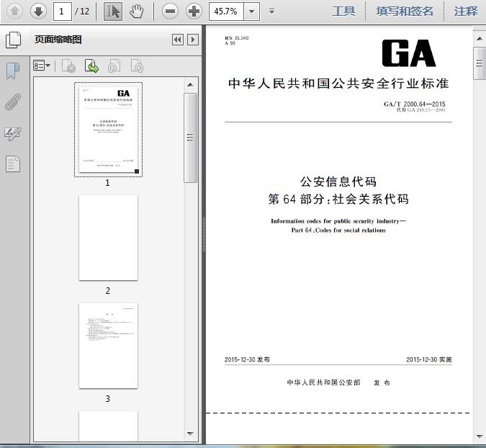The image size is (486, 448).
Task: Go to next page arrow button
Action: [38, 12]
